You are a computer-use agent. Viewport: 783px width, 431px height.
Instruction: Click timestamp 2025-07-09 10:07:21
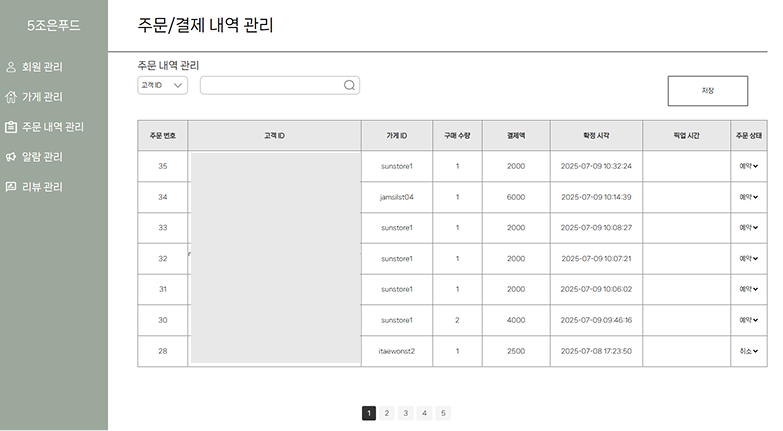(596, 259)
